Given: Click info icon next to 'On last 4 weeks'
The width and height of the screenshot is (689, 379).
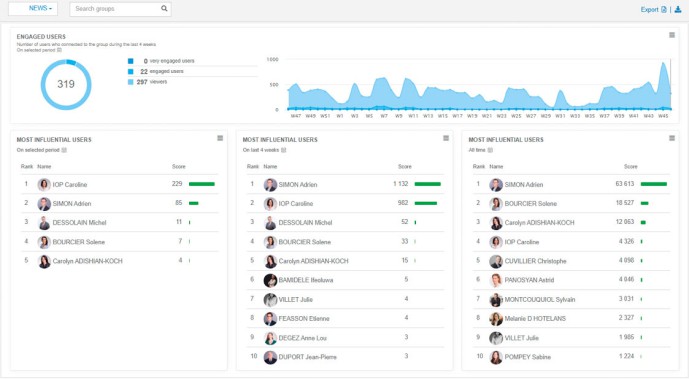Looking at the screenshot, I should (283, 150).
